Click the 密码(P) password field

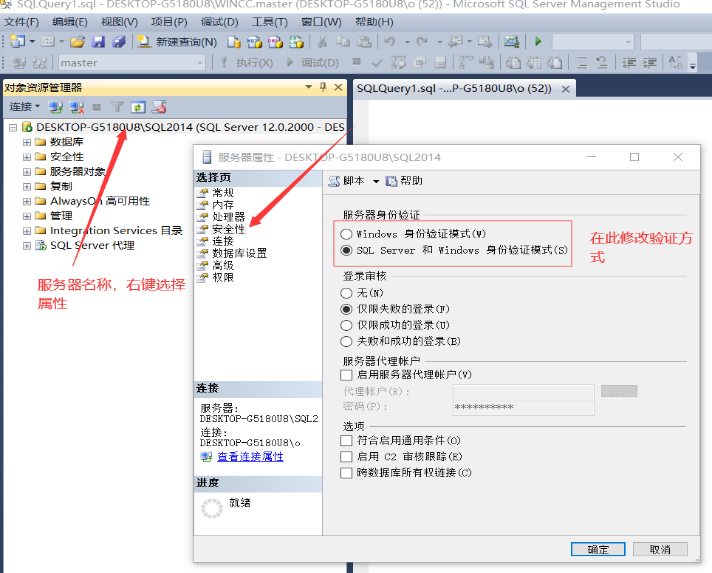click(x=524, y=407)
